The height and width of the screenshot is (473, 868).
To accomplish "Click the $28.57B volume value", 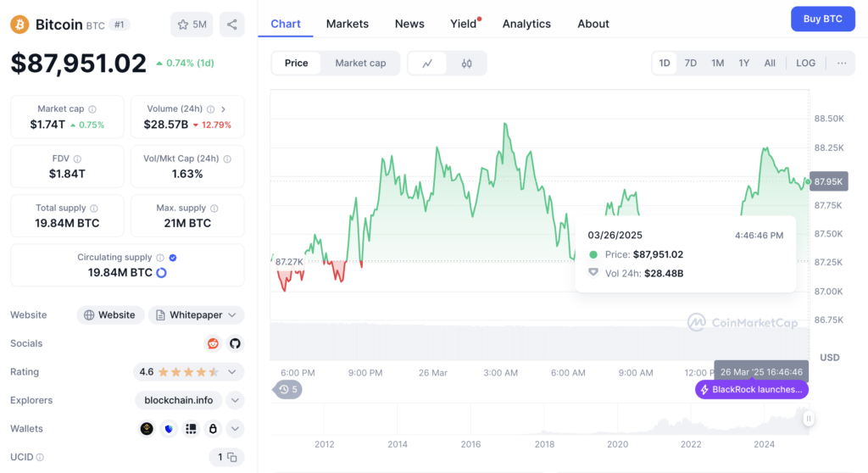I will (x=166, y=125).
